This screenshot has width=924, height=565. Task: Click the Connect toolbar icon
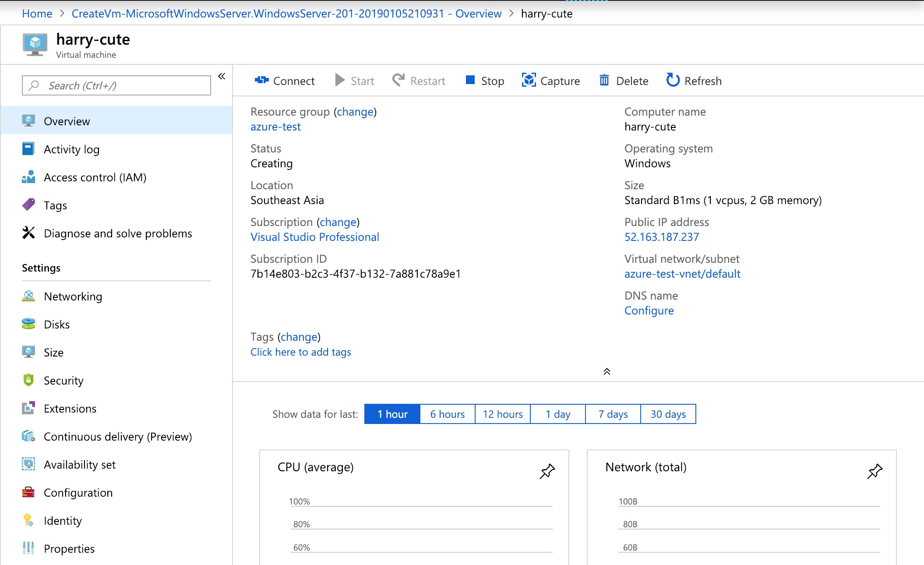point(261,80)
